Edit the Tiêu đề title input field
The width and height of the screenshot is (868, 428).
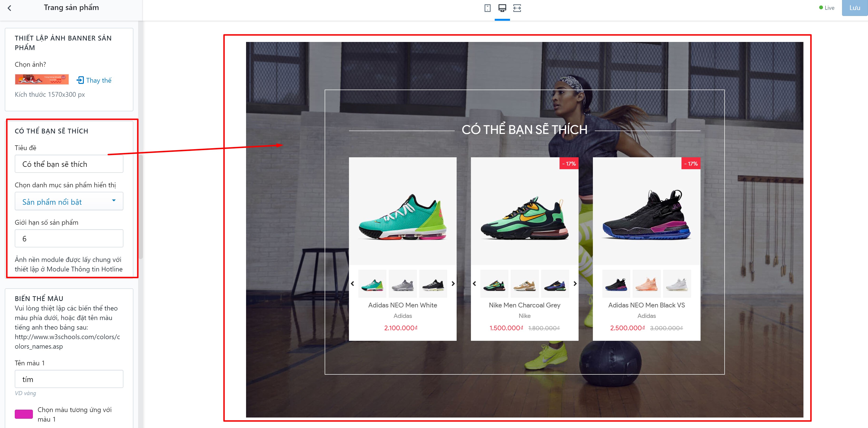(69, 164)
